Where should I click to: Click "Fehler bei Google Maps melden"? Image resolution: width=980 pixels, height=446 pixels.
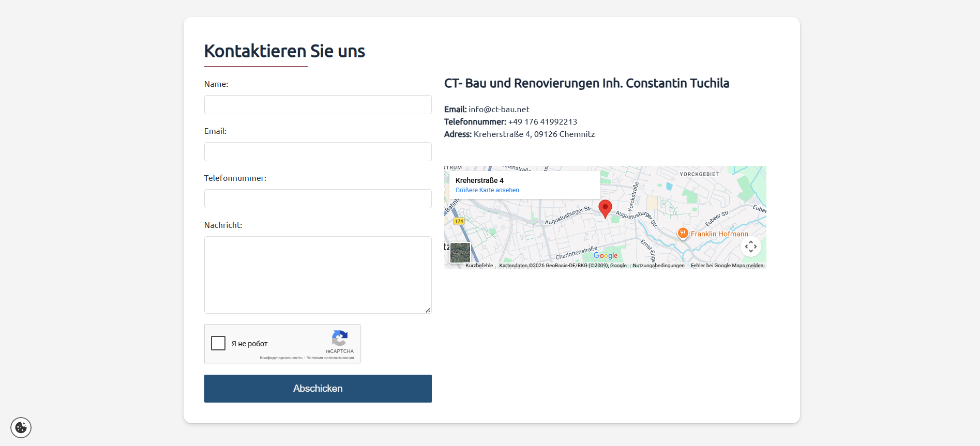(x=727, y=266)
